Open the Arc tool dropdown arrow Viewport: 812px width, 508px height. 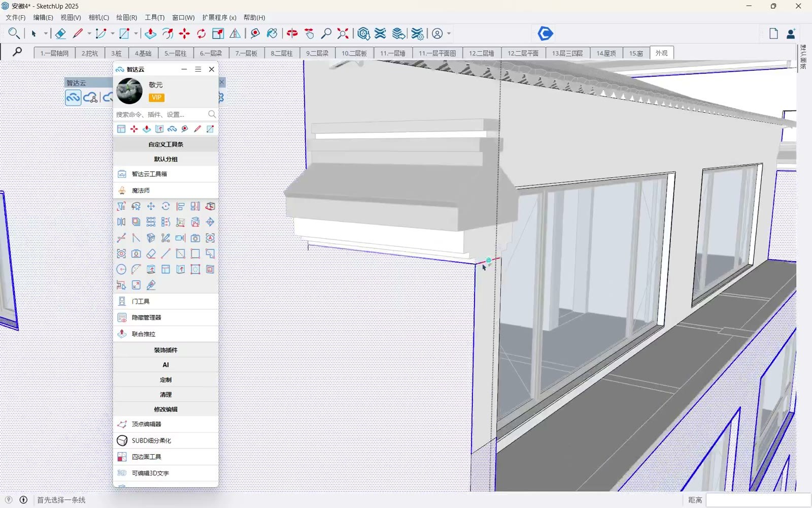[112, 34]
